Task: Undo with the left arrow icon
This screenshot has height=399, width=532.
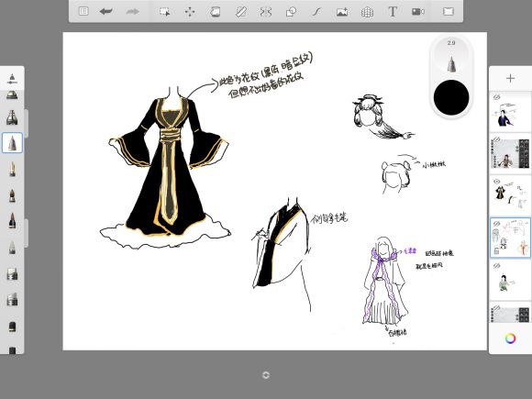Action: (106, 12)
